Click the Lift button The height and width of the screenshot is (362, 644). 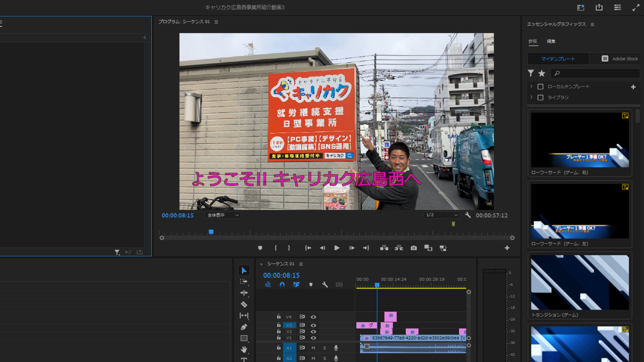384,248
